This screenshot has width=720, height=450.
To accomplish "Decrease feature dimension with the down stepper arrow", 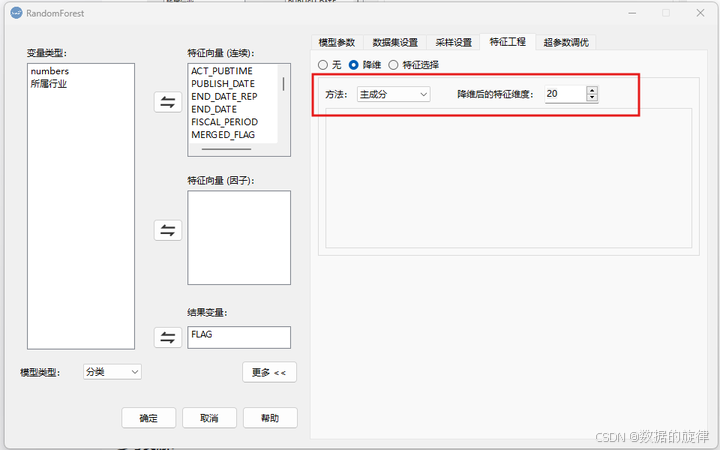I will (592, 98).
